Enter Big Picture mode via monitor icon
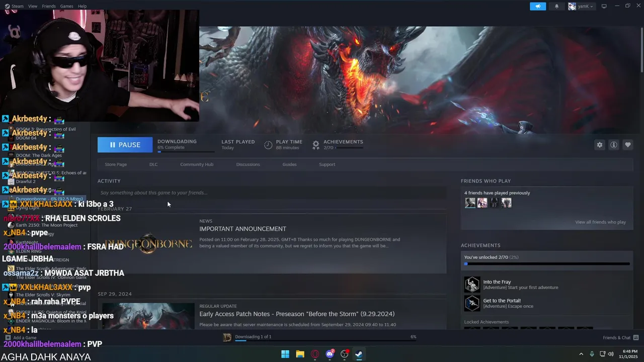 pos(604,6)
